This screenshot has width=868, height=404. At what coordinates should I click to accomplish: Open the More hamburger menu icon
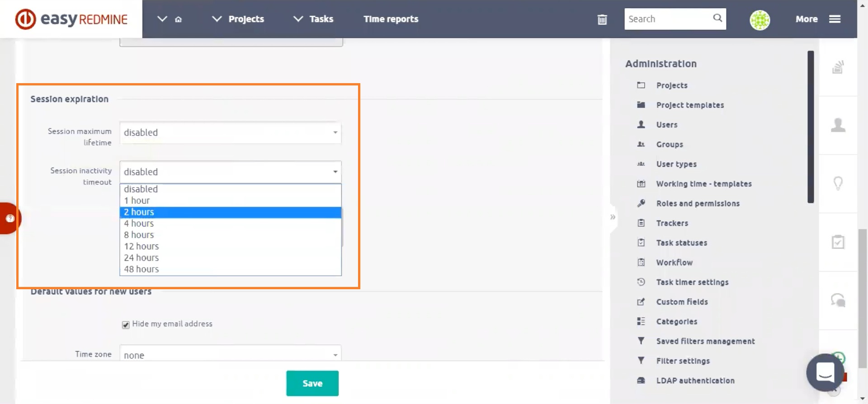pos(835,19)
